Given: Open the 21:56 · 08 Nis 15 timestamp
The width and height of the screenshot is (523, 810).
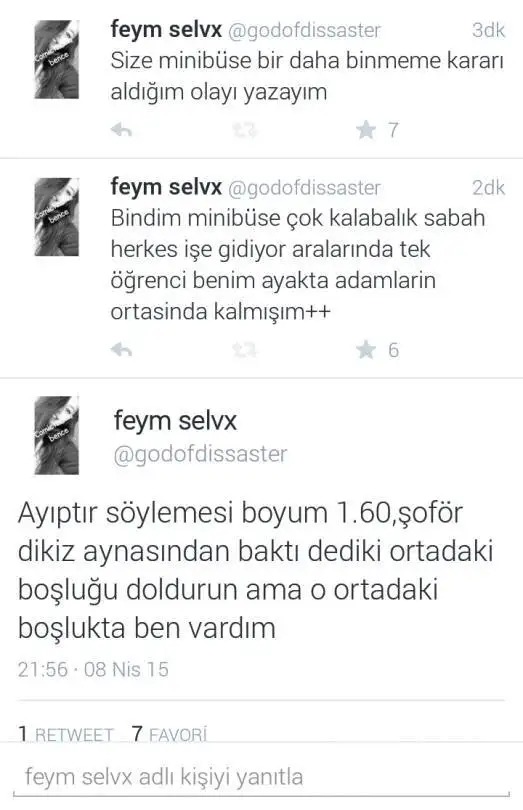Looking at the screenshot, I should [94, 669].
